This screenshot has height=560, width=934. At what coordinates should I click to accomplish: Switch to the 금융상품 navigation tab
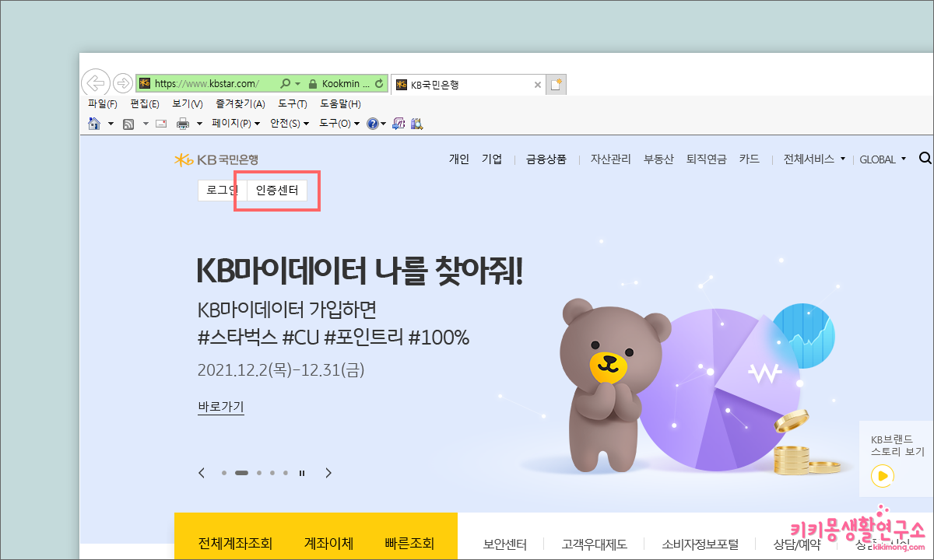546,159
